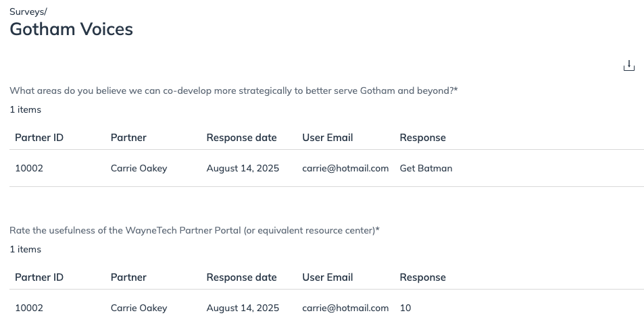
Task: Click the Response header above Get Batman
Action: pos(422,138)
